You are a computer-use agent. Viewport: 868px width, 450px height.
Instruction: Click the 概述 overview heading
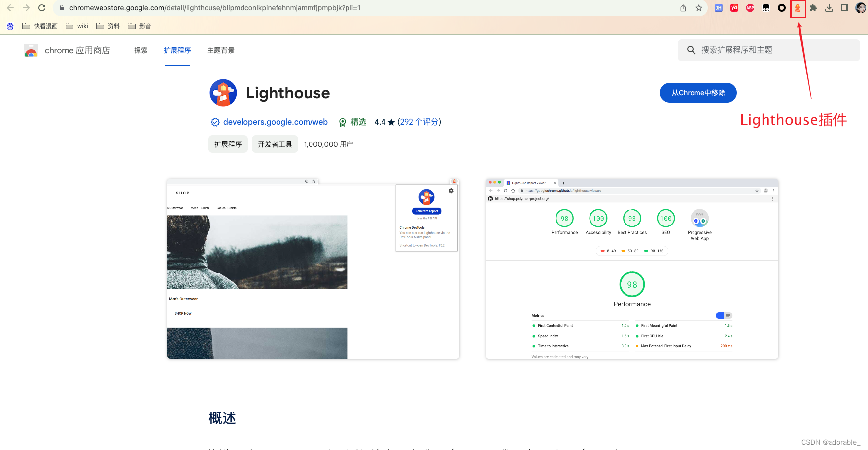pyautogui.click(x=222, y=418)
